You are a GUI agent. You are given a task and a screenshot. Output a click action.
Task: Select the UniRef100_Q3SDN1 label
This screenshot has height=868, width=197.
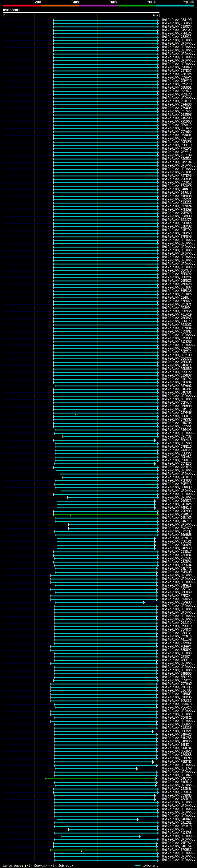tap(176, 789)
